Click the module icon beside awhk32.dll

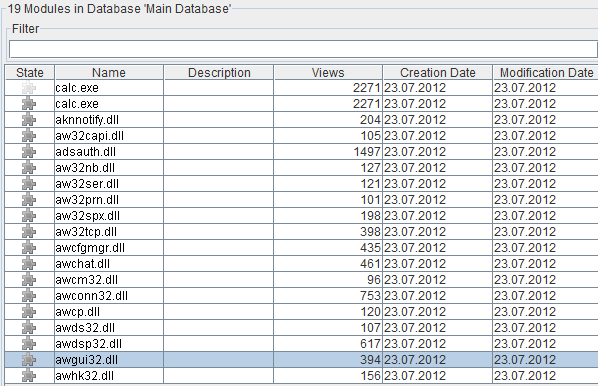29,376
